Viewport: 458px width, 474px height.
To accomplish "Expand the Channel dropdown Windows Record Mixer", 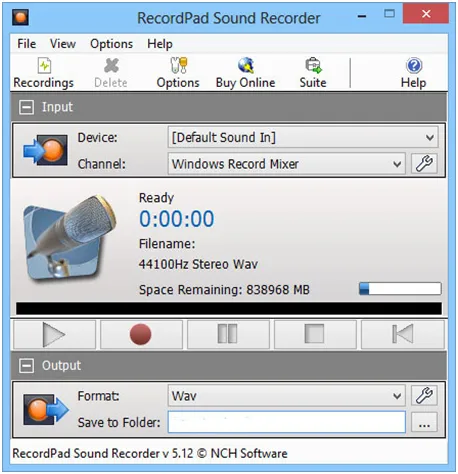I will [287, 163].
